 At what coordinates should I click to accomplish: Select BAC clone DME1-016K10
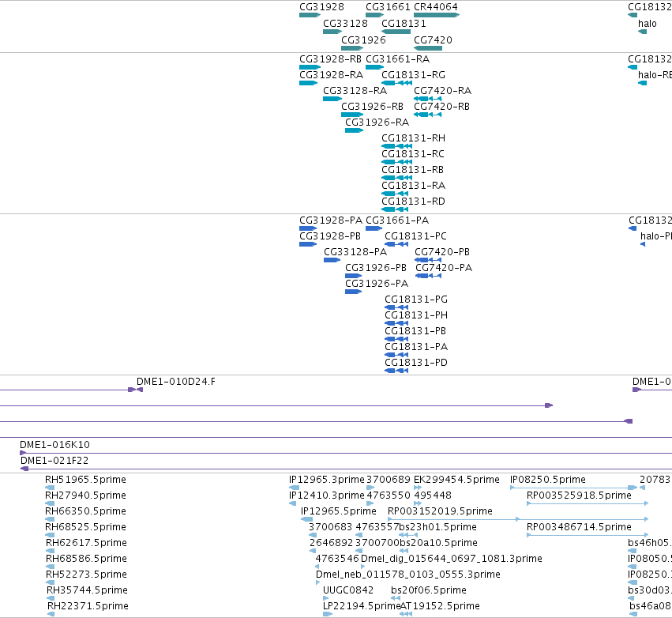[x=345, y=453]
